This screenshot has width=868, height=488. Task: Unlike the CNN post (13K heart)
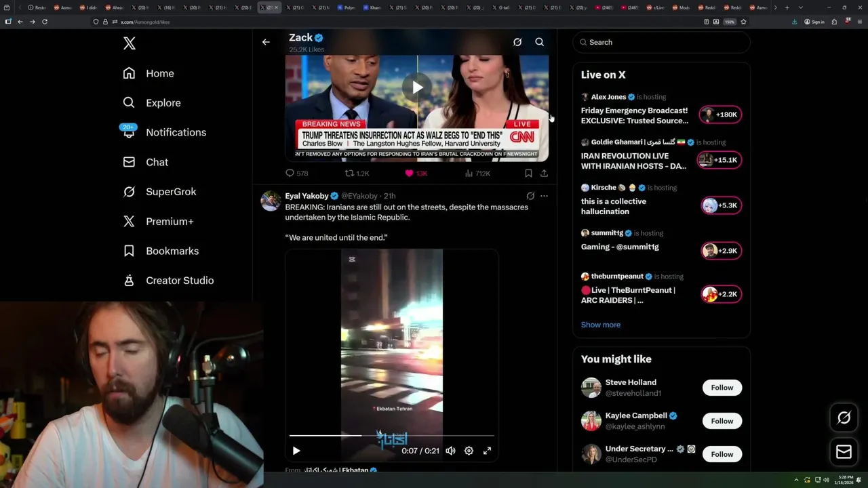coord(416,174)
